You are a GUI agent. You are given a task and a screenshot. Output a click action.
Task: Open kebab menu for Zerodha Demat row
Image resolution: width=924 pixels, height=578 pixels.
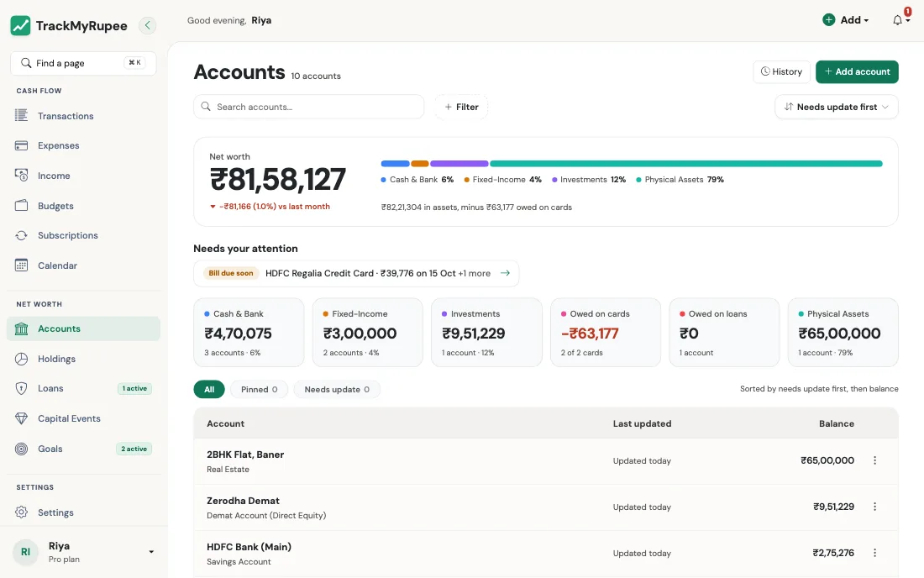click(x=874, y=506)
